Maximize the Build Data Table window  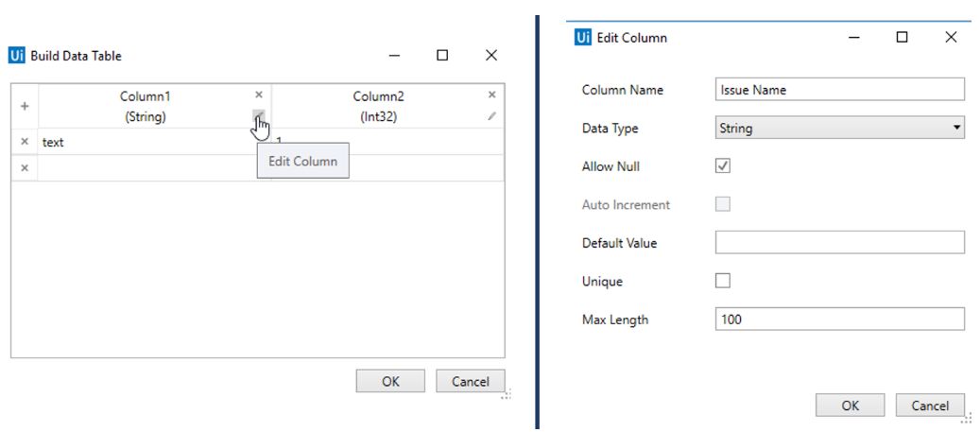point(442,56)
